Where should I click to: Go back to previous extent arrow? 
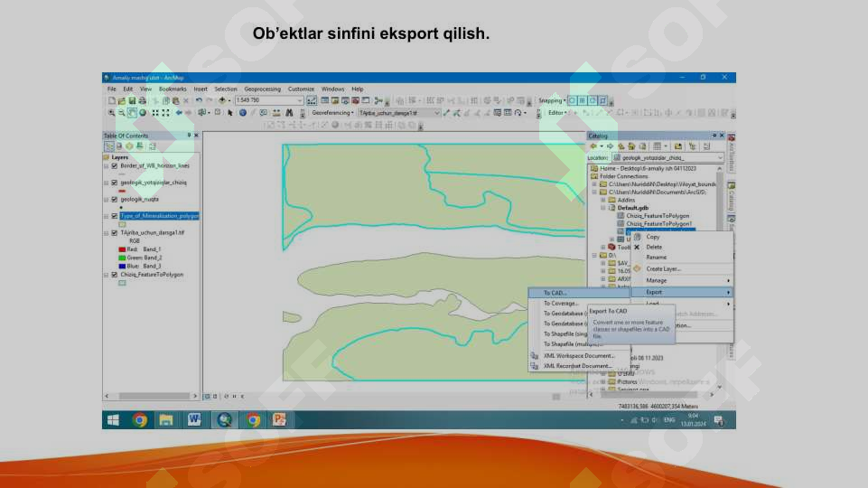[179, 113]
